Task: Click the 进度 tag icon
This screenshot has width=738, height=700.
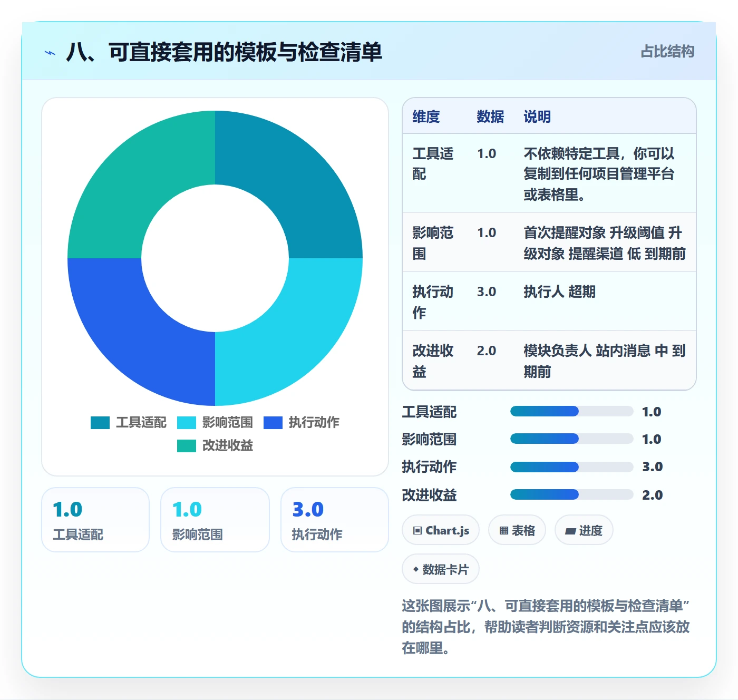Action: click(570, 531)
